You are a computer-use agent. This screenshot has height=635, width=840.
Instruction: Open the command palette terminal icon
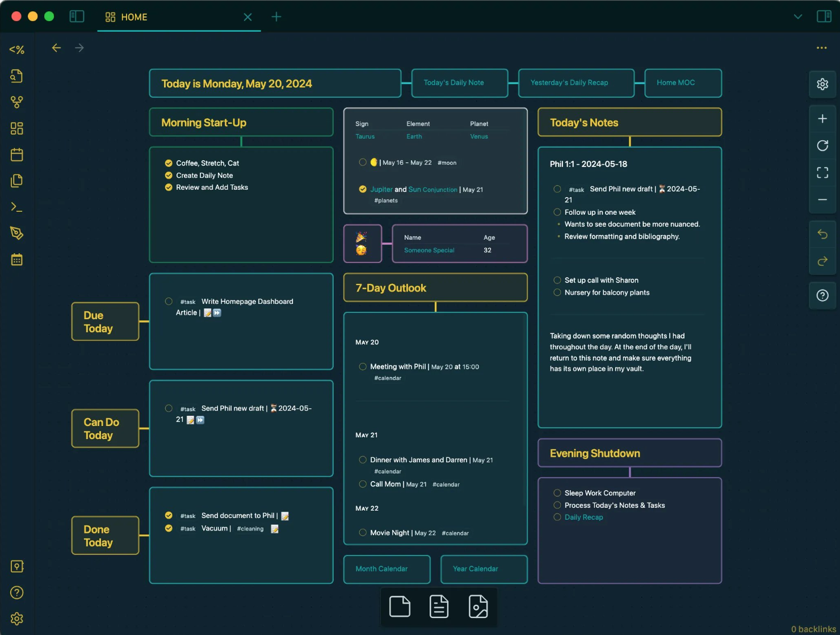(x=17, y=207)
